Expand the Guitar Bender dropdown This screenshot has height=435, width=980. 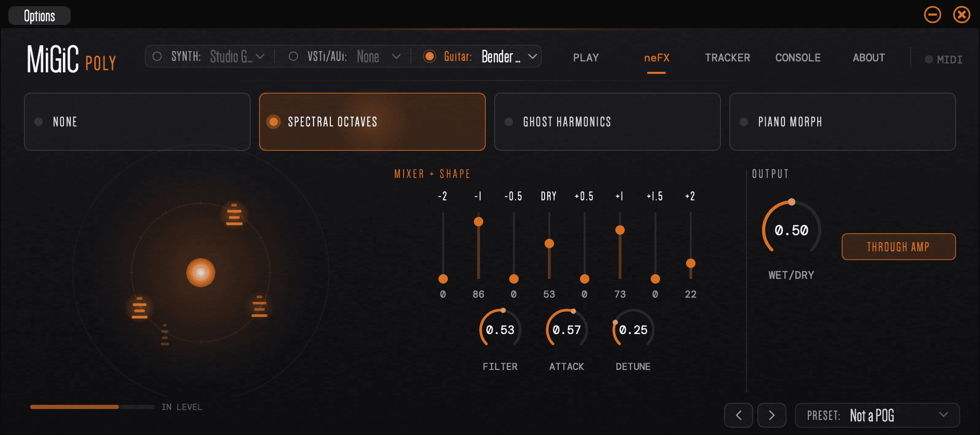point(509,56)
